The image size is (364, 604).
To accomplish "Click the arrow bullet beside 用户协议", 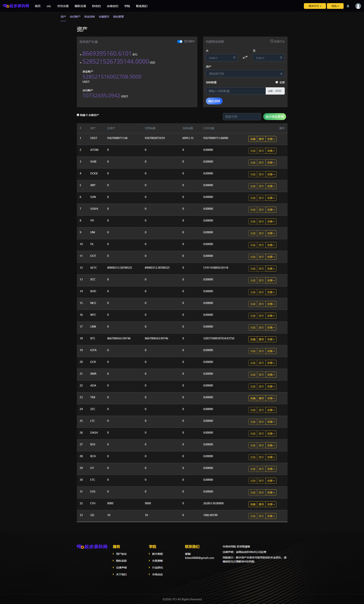I will [113, 554].
